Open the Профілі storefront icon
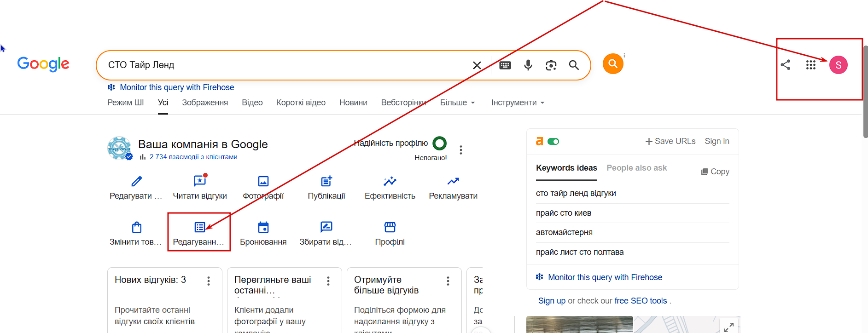This screenshot has width=868, height=333. tap(390, 227)
